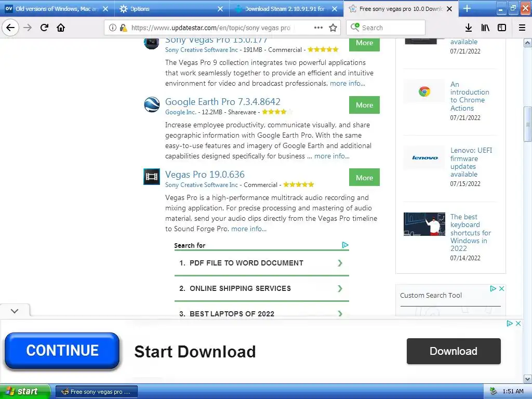The image size is (532, 399).
Task: Open page actions three-dot menu
Action: (318, 28)
